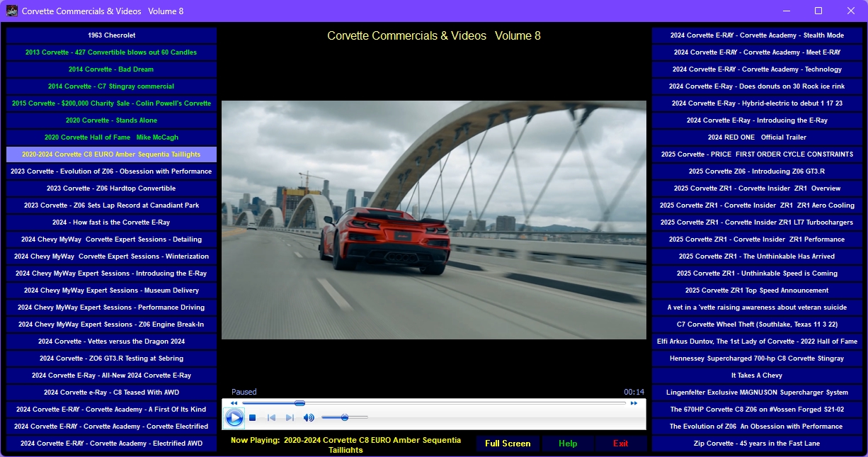Play the 1963 Checrolet video

click(111, 35)
